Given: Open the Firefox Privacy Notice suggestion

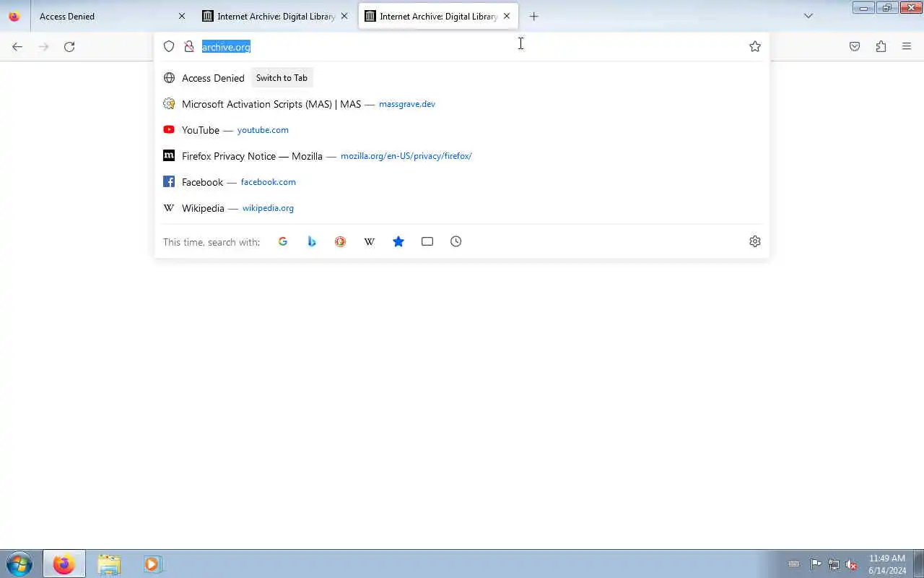Looking at the screenshot, I should [x=462, y=156].
